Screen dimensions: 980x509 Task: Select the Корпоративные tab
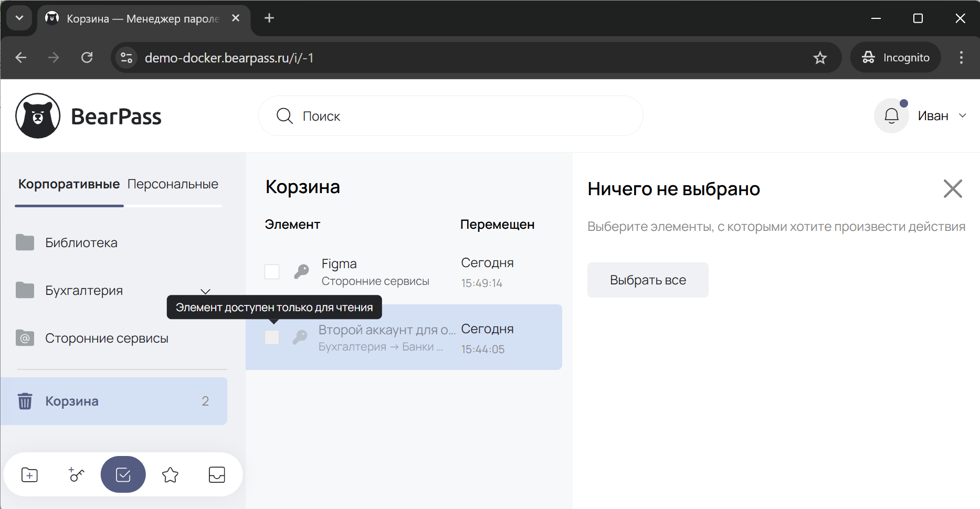click(69, 184)
